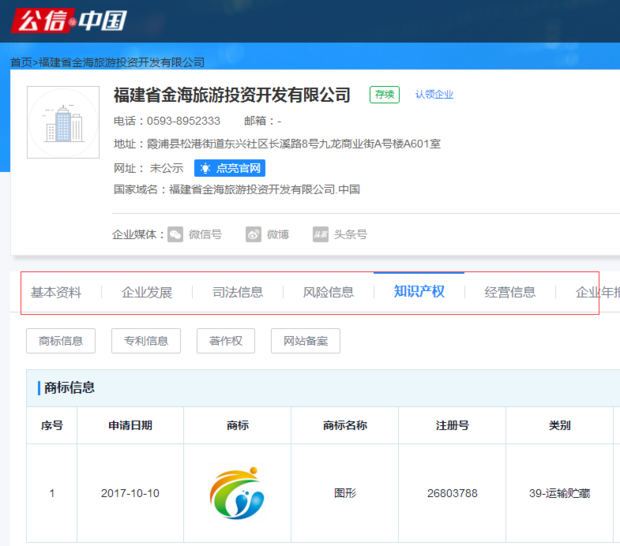Click the WeChat 微信号 icon
The width and height of the screenshot is (620, 546).
click(x=175, y=234)
